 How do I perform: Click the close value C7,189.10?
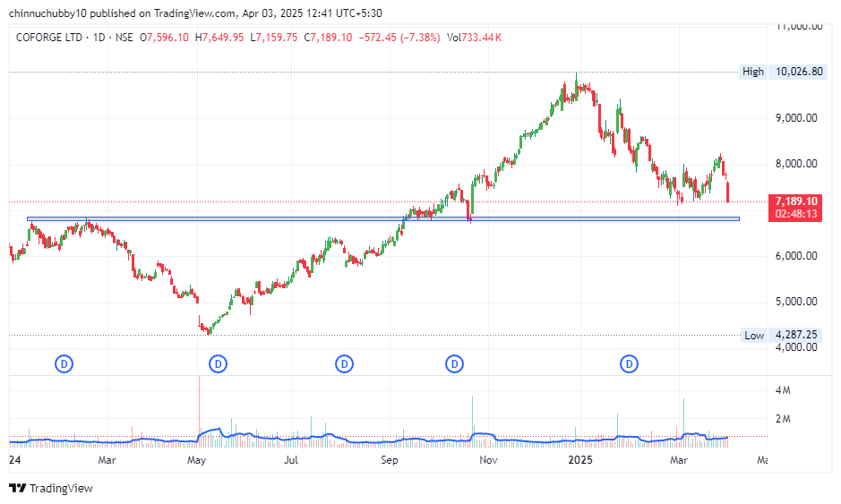tap(328, 38)
